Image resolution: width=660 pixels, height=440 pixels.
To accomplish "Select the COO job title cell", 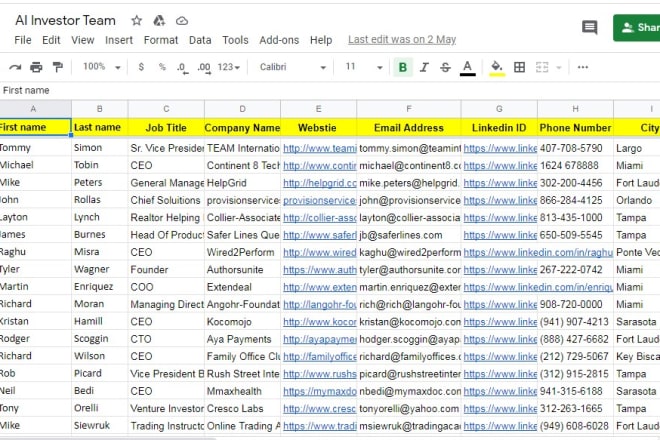I will click(166, 287).
